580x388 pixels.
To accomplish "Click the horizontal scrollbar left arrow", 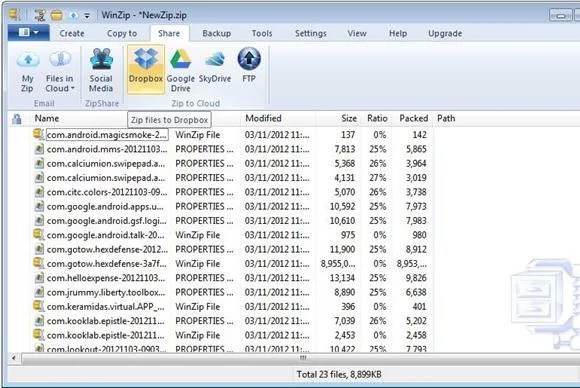I will 14,358.
